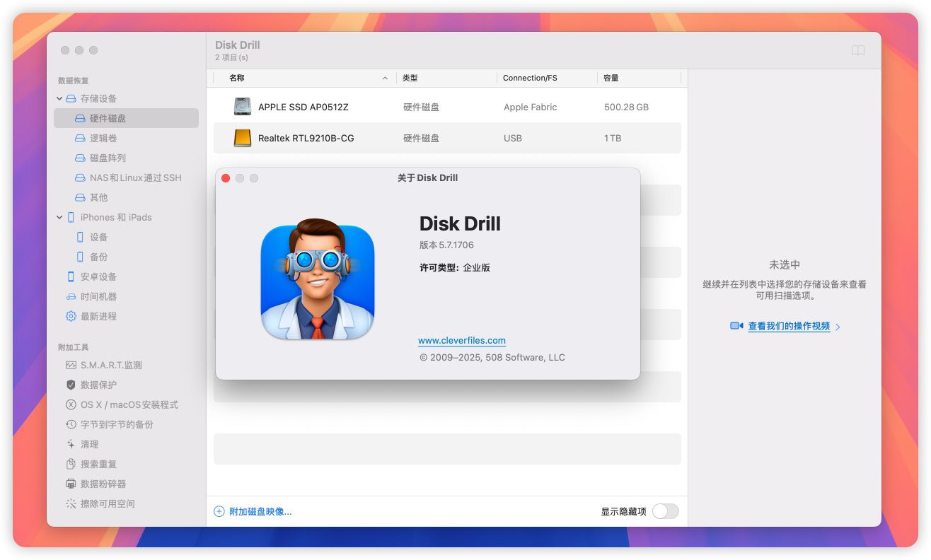The height and width of the screenshot is (560, 931).
Task: Click the OS X / macOS安装程式 icon
Action: click(x=71, y=404)
